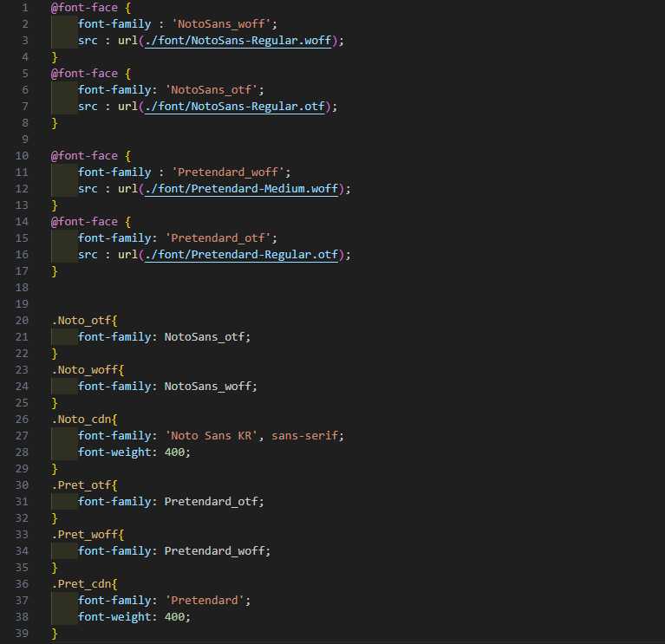Click the 'NotoSans_otf' string on line 6
This screenshot has height=644, width=665.
pos(212,90)
